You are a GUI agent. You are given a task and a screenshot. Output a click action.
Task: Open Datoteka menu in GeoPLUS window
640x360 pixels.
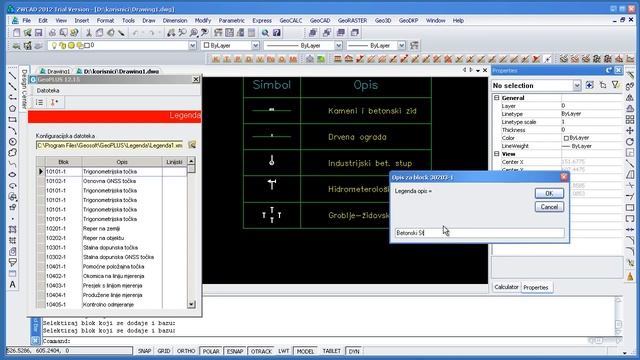click(x=48, y=90)
